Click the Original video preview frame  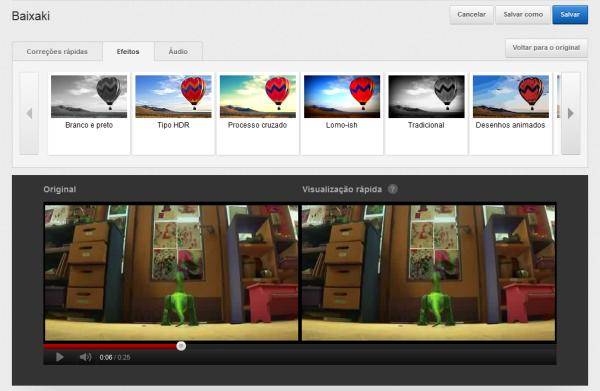tap(171, 272)
